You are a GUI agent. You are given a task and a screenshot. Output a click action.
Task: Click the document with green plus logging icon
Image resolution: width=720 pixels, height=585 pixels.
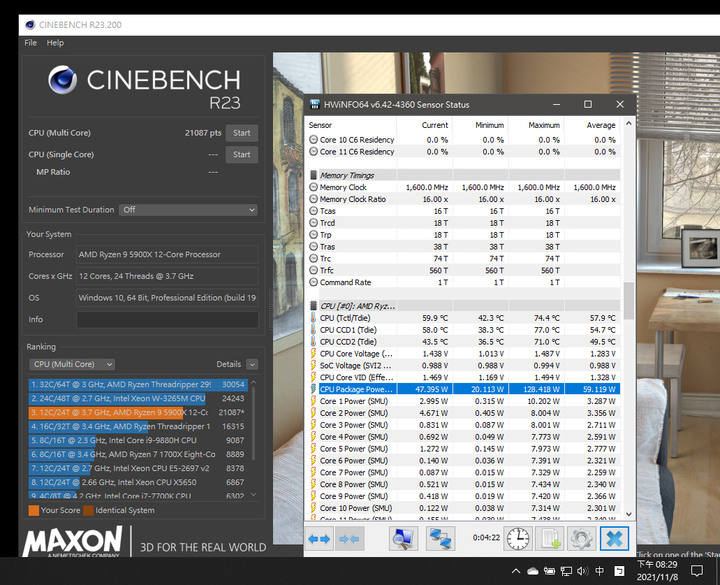550,539
